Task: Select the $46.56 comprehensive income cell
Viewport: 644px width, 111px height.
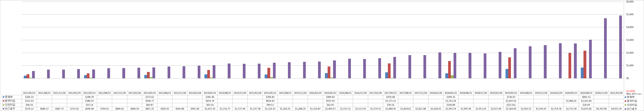Action: [x=29, y=105]
